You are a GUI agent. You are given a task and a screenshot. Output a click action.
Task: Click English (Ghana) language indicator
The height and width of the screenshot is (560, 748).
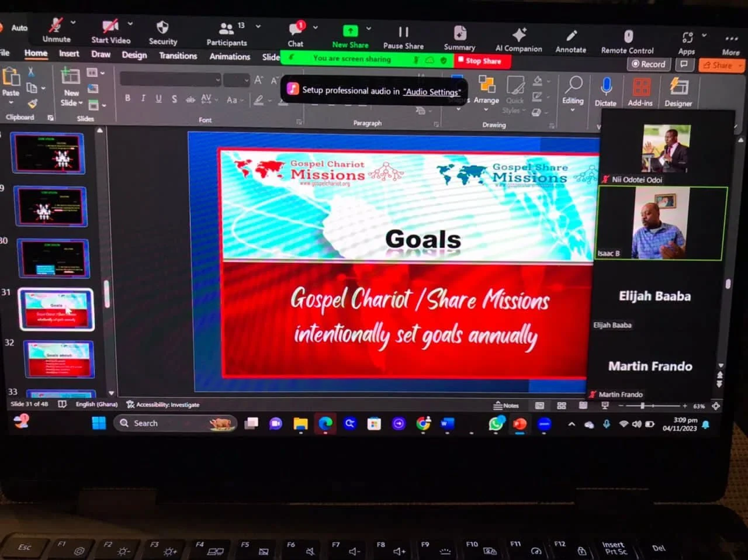click(x=96, y=404)
